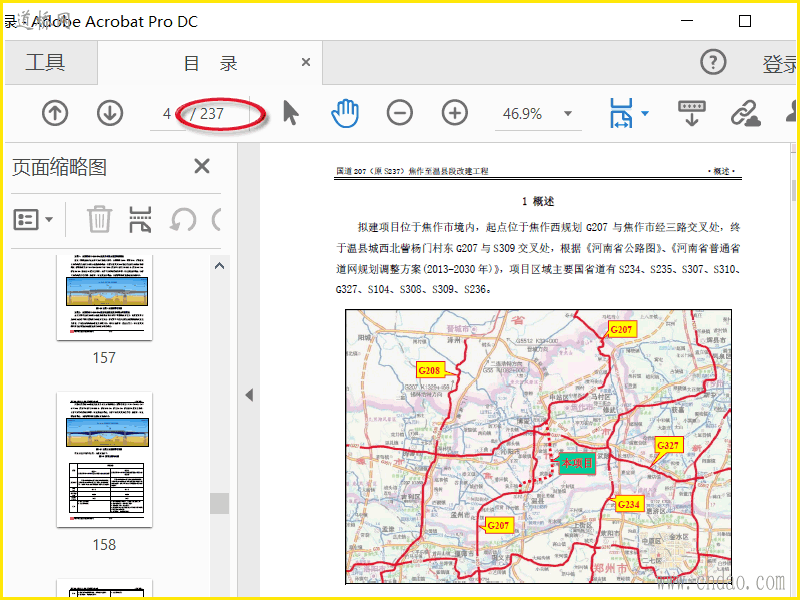Rotate pages counterclockwise icon

(183, 220)
